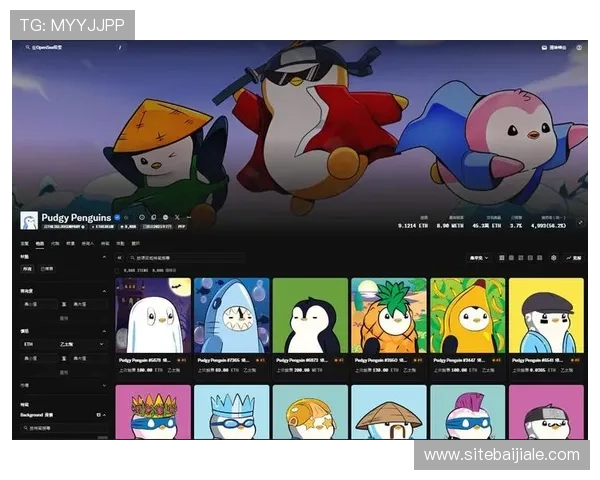Screen dimensions: 600x480
Task: Click the activity chart button at far right
Action: [575, 258]
